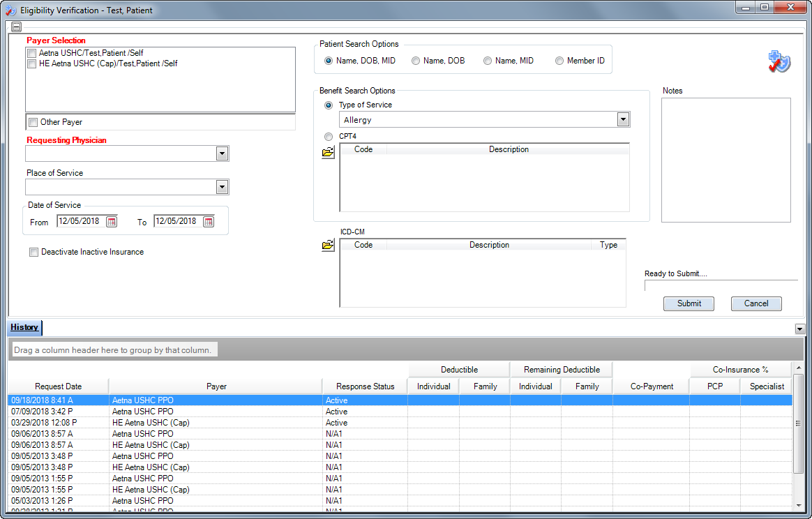Choose the Name, MID radio option
The image size is (812, 519).
tap(488, 61)
